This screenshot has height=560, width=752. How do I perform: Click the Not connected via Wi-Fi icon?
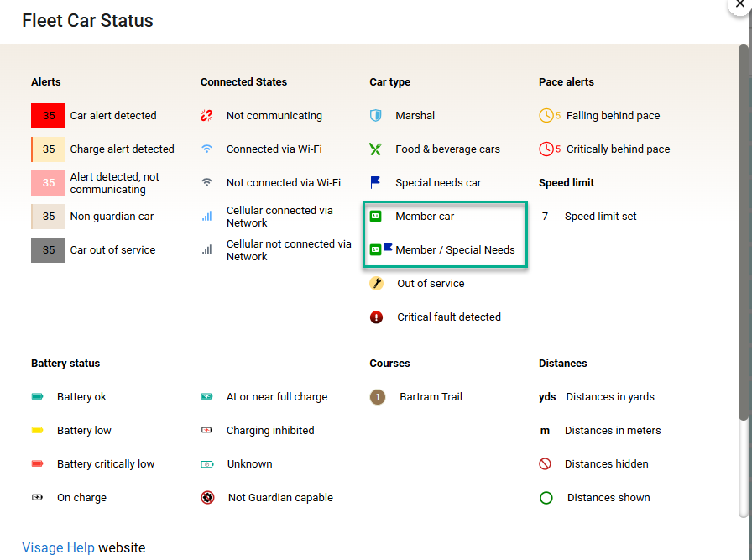pyautogui.click(x=206, y=182)
